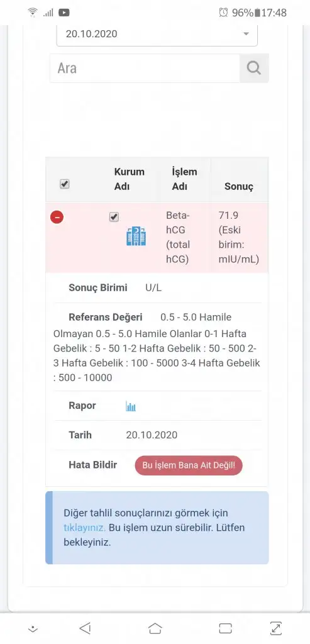Click the search magnifier icon

pos(254,68)
